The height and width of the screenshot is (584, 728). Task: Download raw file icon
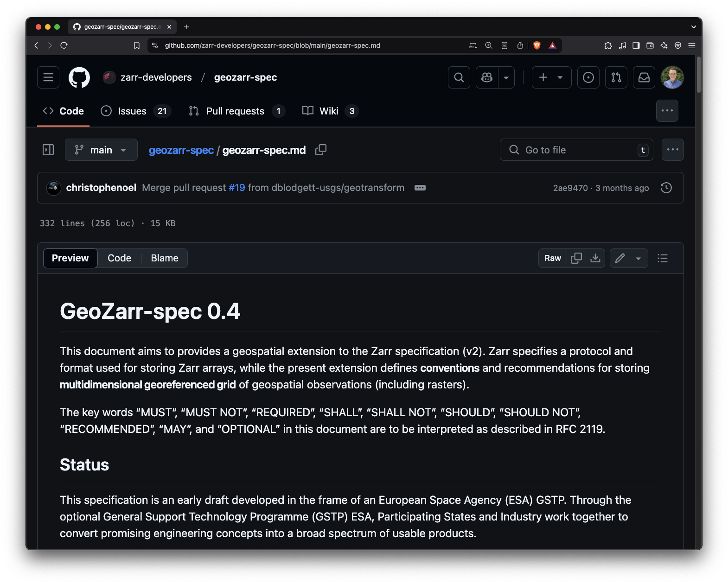(x=595, y=258)
